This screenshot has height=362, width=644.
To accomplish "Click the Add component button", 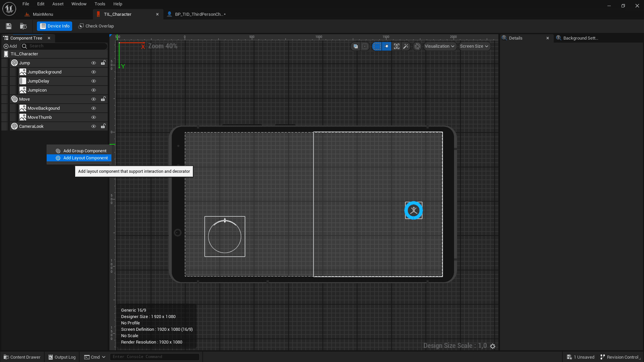I will tap(10, 46).
